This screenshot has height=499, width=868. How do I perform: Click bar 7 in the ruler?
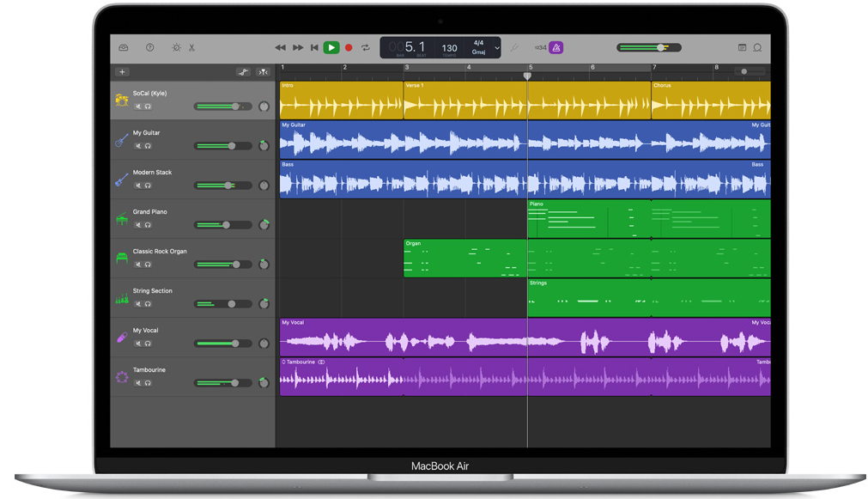(654, 68)
